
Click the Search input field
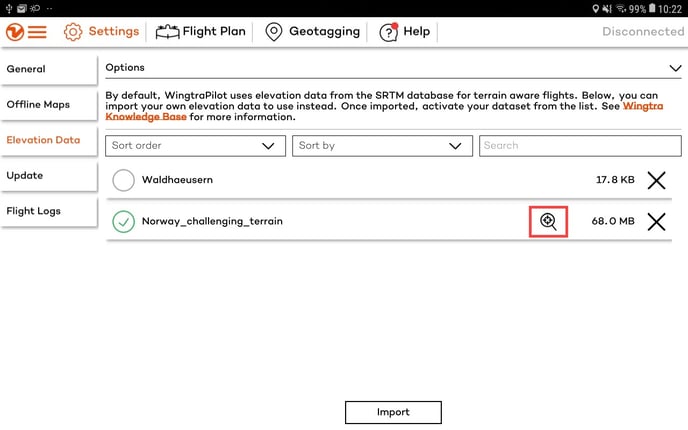coord(580,146)
